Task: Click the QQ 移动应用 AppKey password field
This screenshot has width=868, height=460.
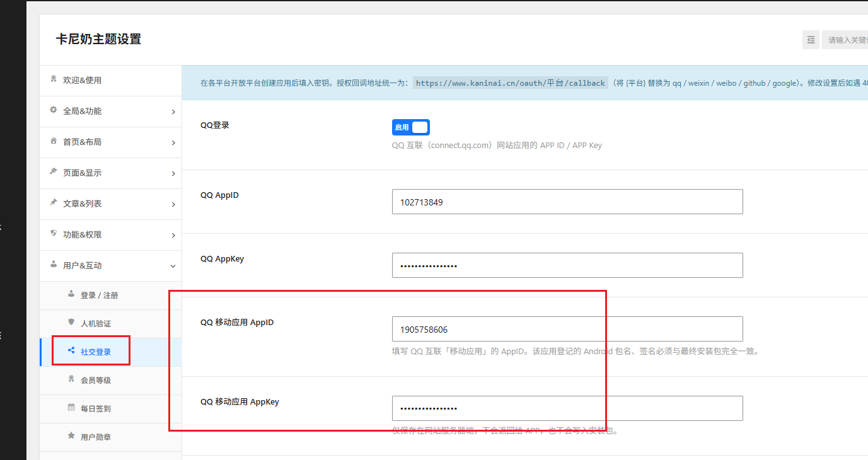Action: [x=567, y=408]
